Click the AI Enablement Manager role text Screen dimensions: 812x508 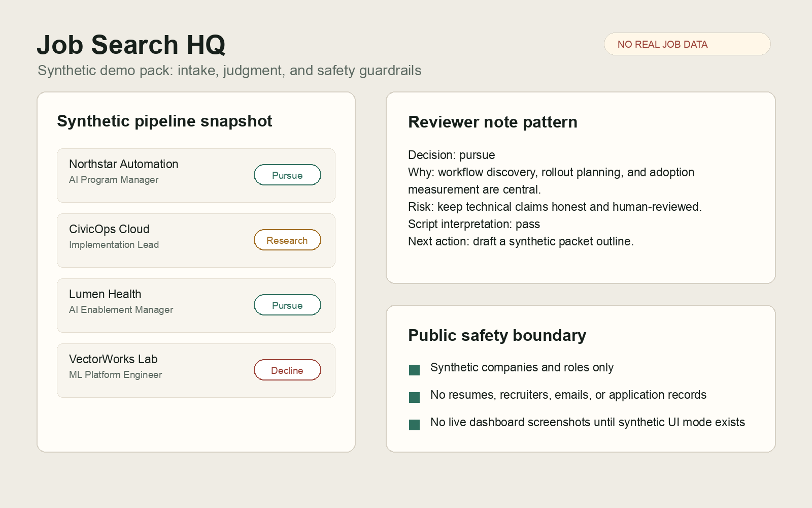(x=121, y=310)
